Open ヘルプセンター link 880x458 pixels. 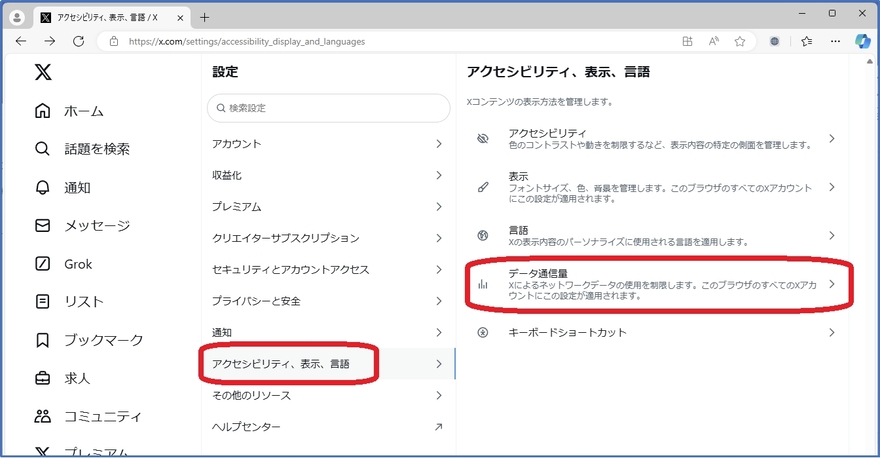point(328,427)
